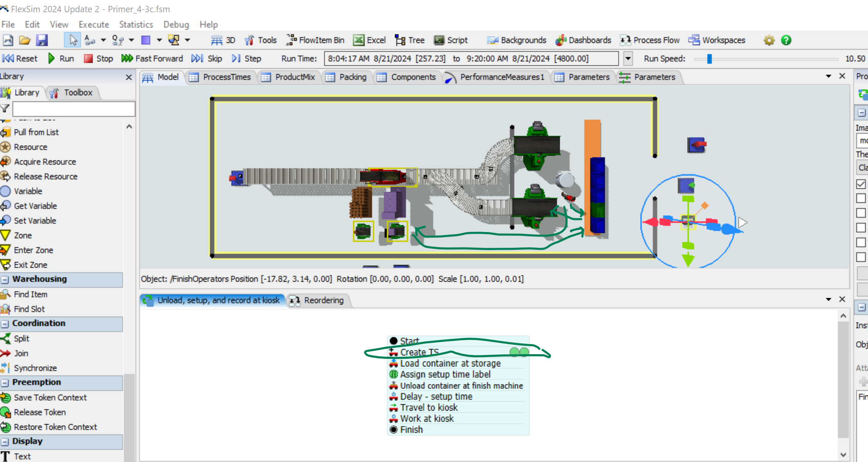Viewport: 868px width, 462px height.
Task: Open the FlowItem Bin tool
Action: coord(315,40)
